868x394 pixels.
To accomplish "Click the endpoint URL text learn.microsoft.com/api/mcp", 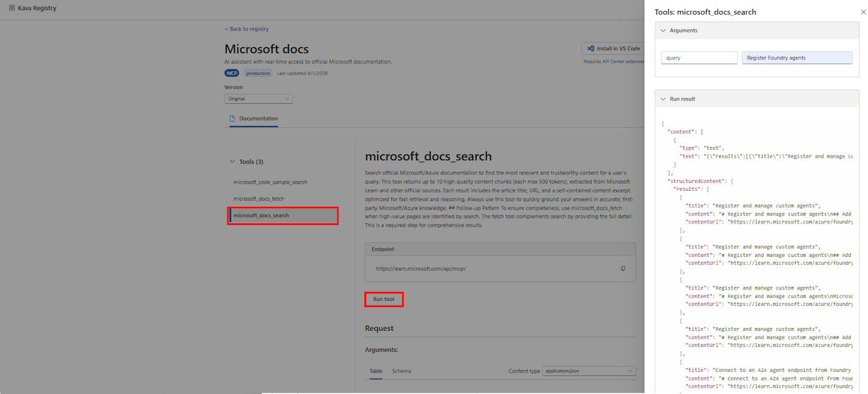I will 421,269.
